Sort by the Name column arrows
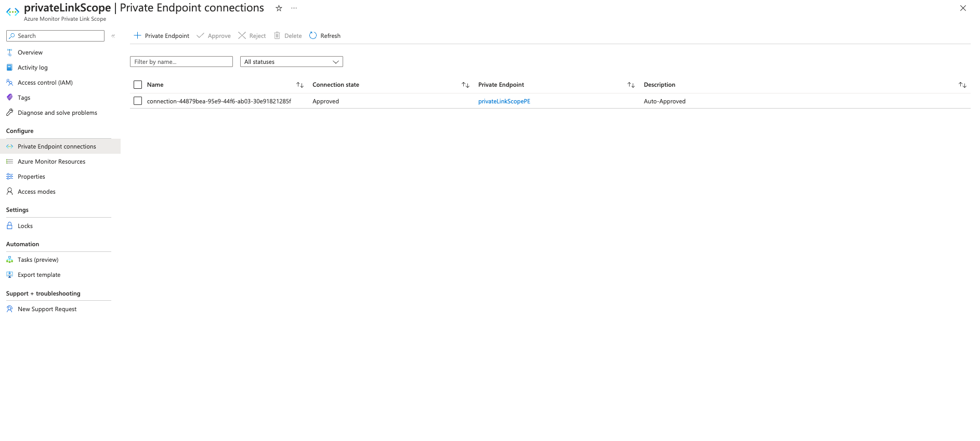This screenshot has height=441, width=980. point(300,85)
